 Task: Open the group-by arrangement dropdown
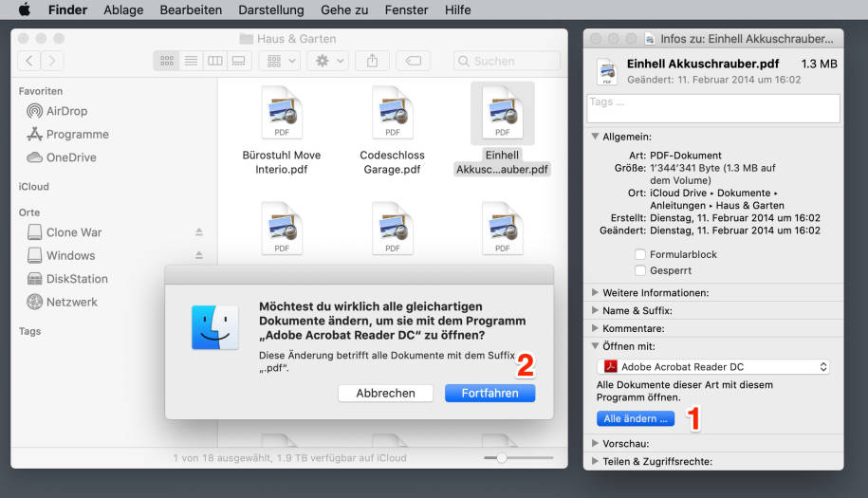pos(281,61)
